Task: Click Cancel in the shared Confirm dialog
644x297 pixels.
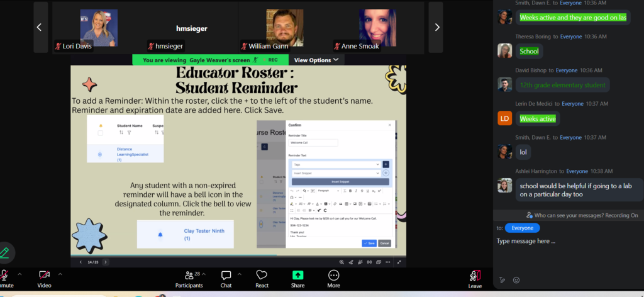Action: pos(384,243)
